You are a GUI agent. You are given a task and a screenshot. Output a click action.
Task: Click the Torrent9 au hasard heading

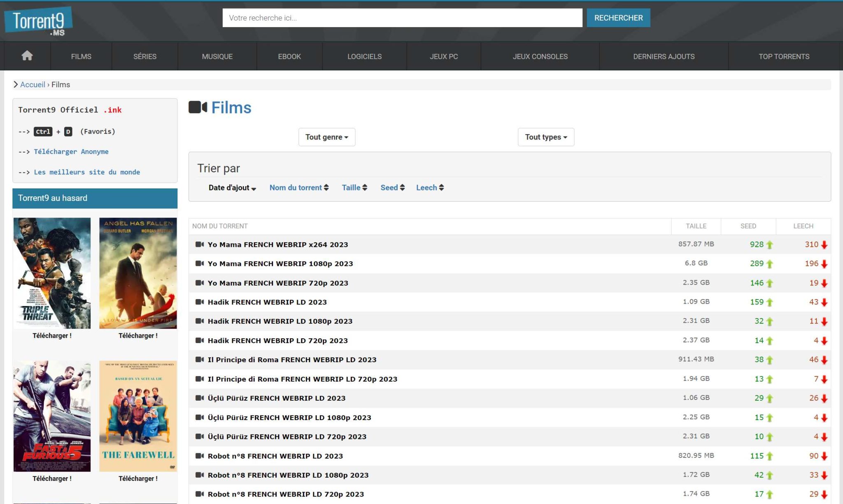(x=53, y=198)
